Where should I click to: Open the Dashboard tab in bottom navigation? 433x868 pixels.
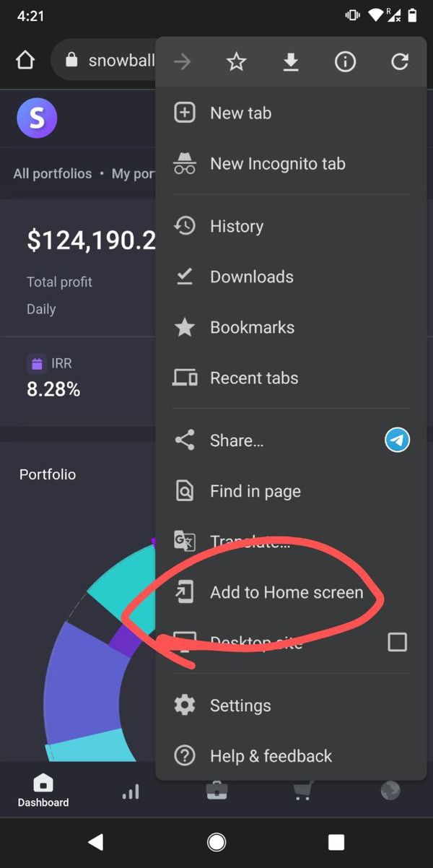[x=43, y=789]
